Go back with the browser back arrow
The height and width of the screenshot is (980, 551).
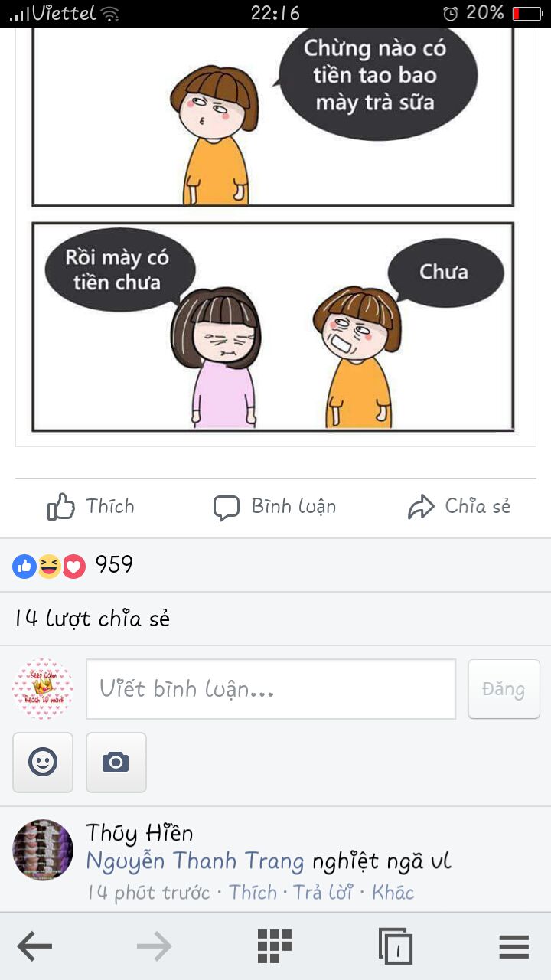click(x=34, y=948)
